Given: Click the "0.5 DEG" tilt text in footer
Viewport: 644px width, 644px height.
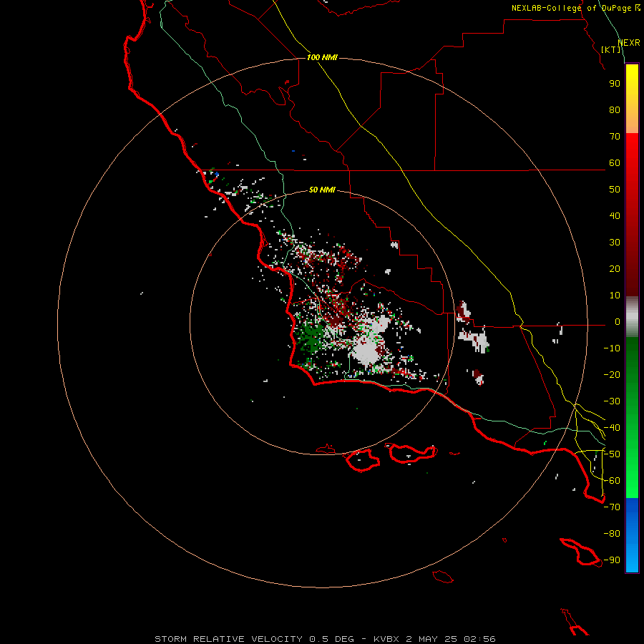Looking at the screenshot, I should coord(331,639).
